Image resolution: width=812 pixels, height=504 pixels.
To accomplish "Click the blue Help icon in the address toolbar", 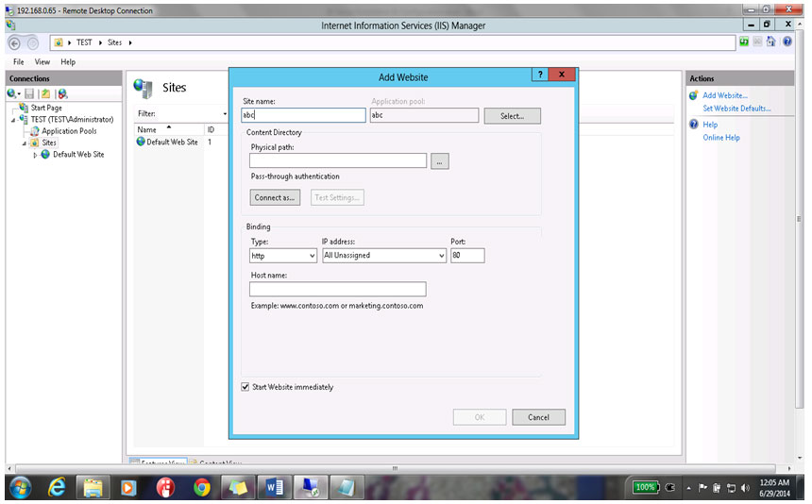I will pyautogui.click(x=787, y=42).
